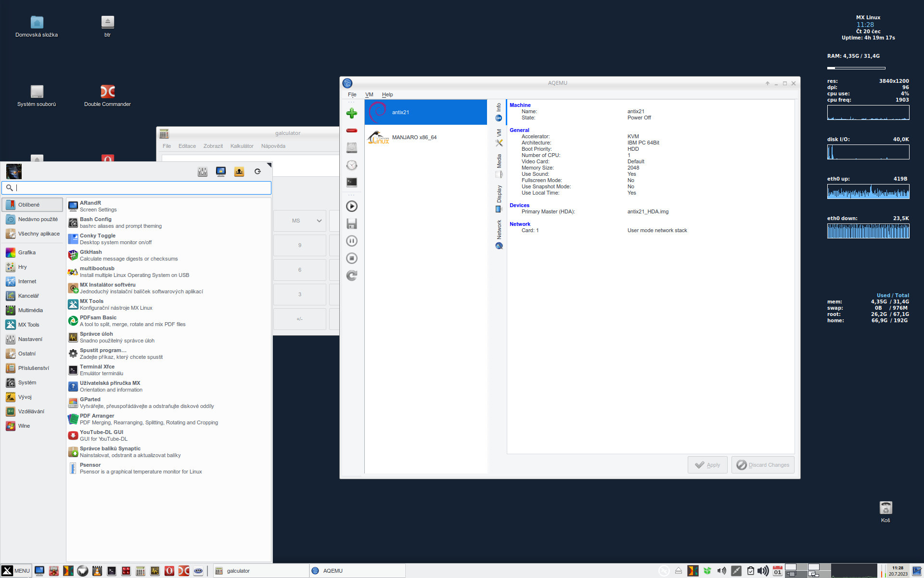The image size is (924, 578).
Task: Launch VLC from taskbar launcher
Action: pyautogui.click(x=97, y=571)
